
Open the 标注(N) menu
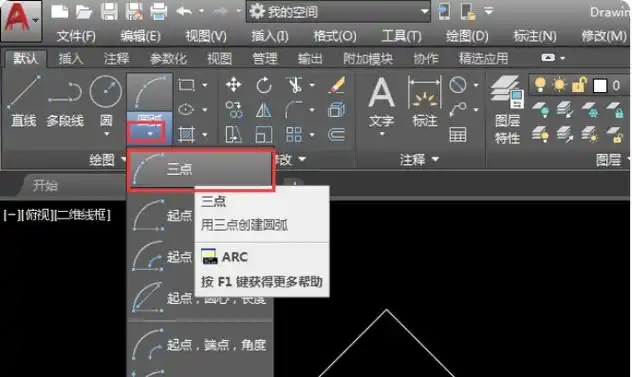point(534,37)
